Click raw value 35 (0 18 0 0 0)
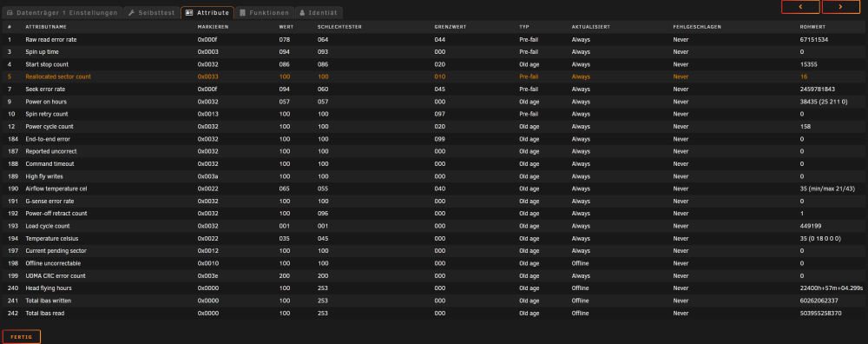This screenshot has width=868, height=344. (x=820, y=238)
